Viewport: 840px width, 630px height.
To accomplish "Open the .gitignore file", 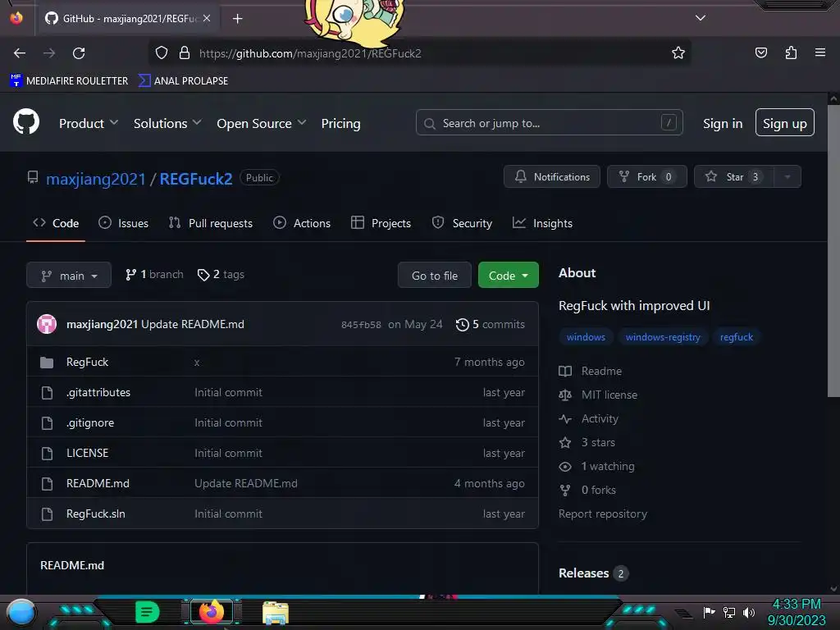I will pyautogui.click(x=90, y=422).
